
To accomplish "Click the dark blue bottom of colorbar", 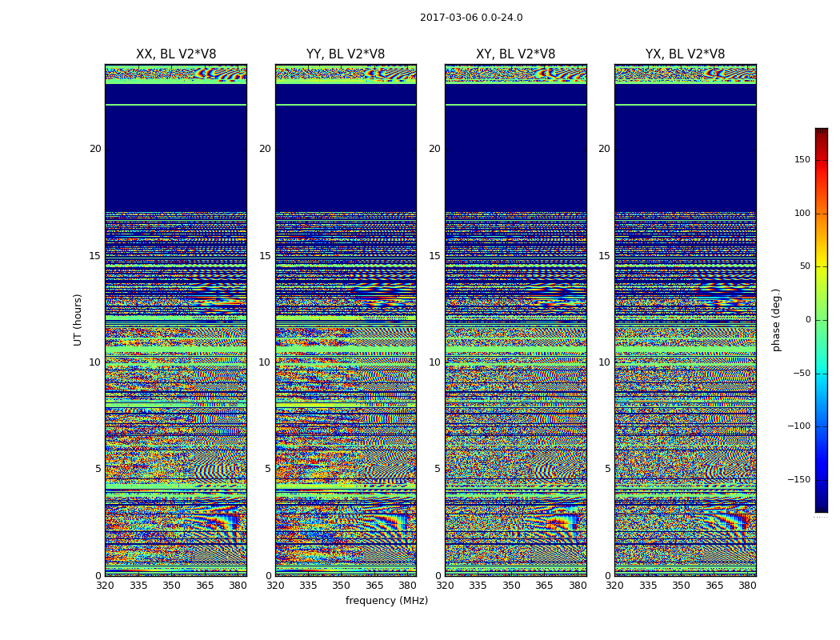I will 821,507.
